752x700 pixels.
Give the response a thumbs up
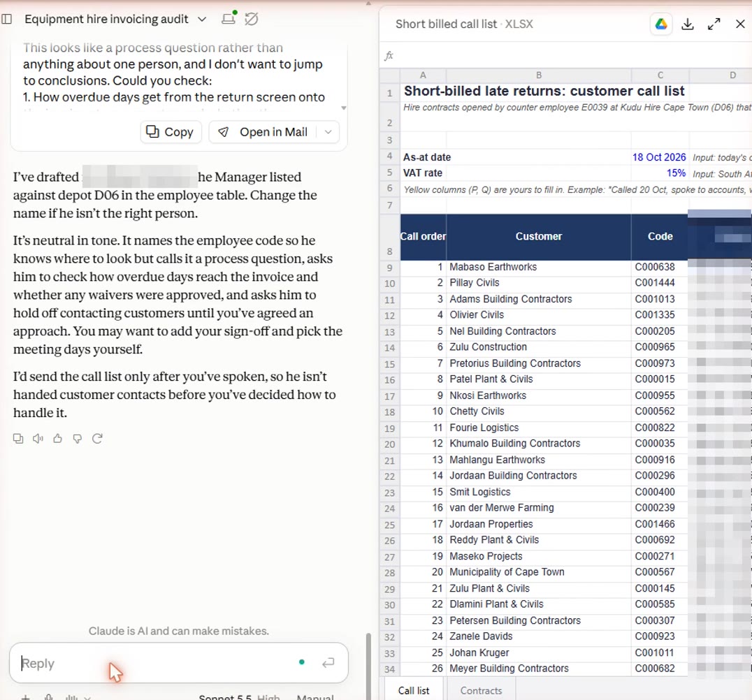pos(57,438)
